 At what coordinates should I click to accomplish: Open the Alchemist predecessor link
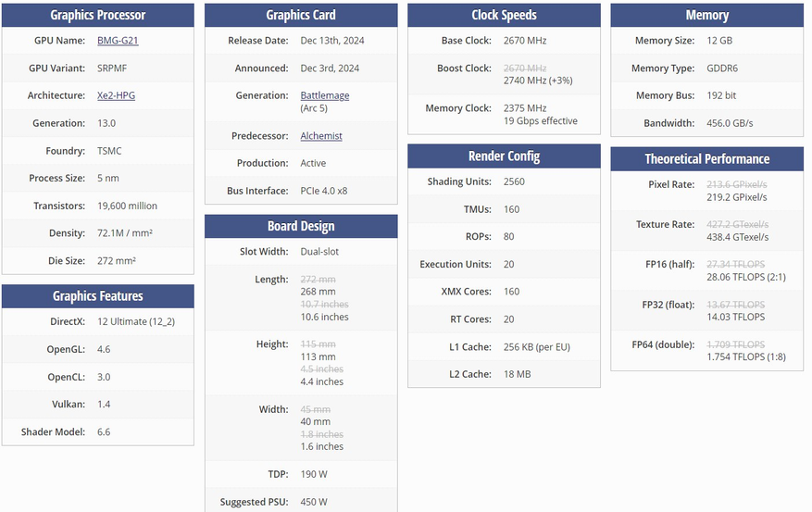tap(321, 135)
